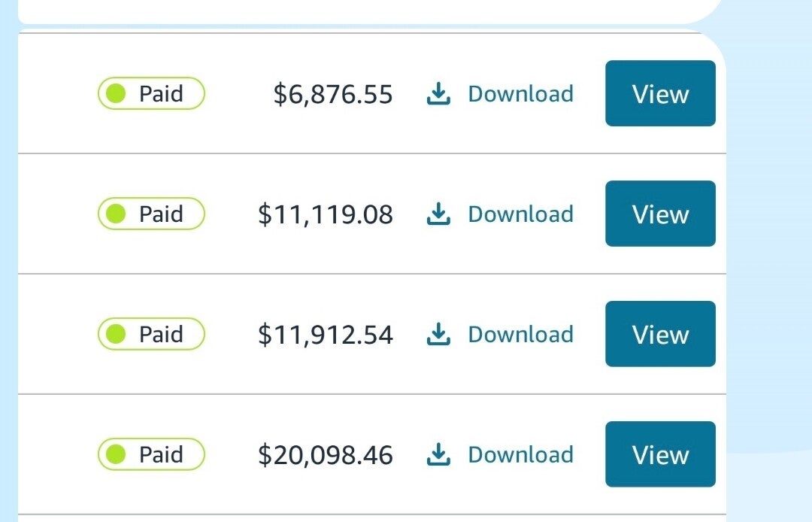Click Download link for $11,912.54
This screenshot has height=522, width=812.
point(520,335)
